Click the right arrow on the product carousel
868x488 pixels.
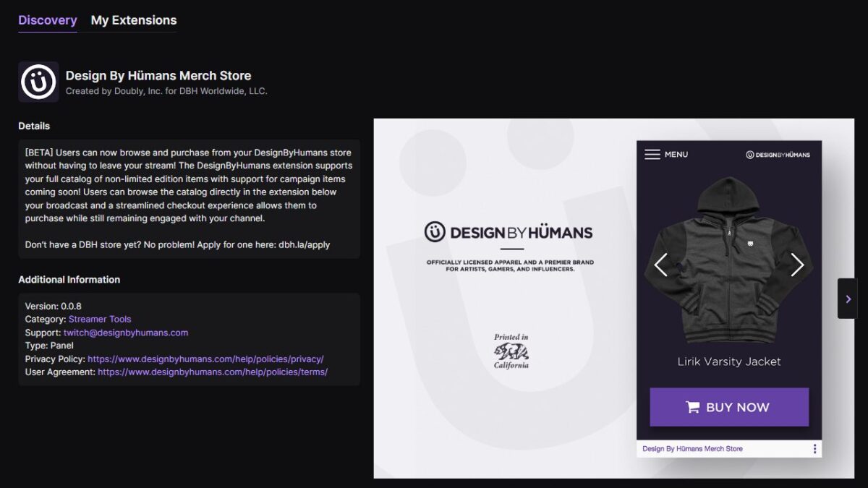[797, 265]
